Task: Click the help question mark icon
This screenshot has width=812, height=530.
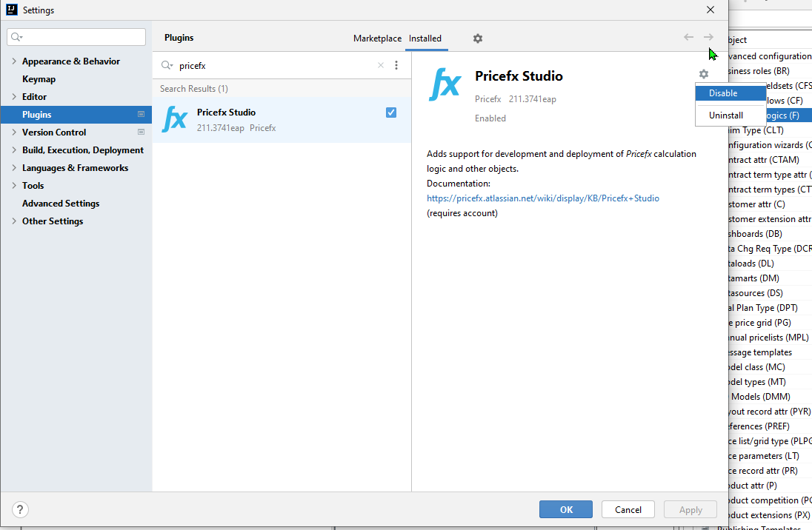Action: pyautogui.click(x=19, y=509)
